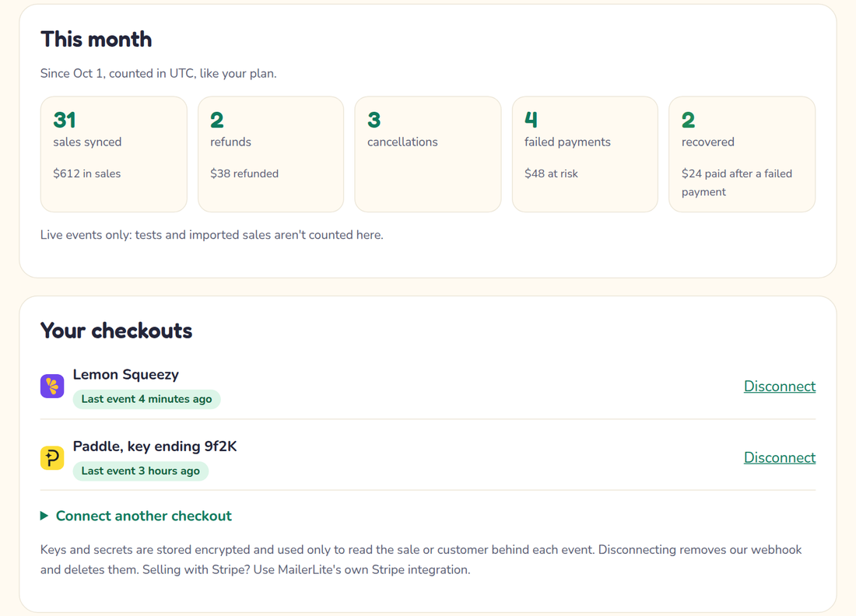Screen dimensions: 856x616
Task: Click the 'Keys and secrets are stored encrypted' note
Action: (421, 559)
